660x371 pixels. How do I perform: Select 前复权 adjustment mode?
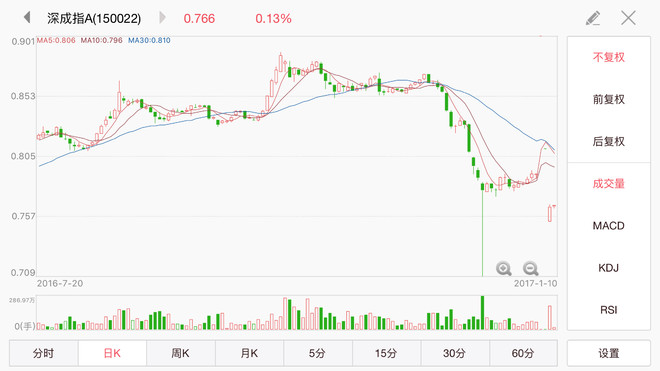click(609, 99)
